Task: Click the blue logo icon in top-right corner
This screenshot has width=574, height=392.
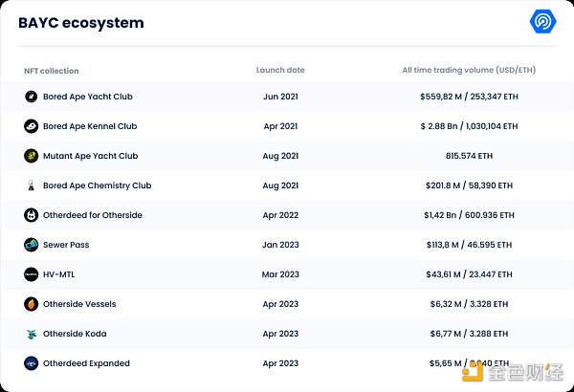Action: tap(541, 23)
